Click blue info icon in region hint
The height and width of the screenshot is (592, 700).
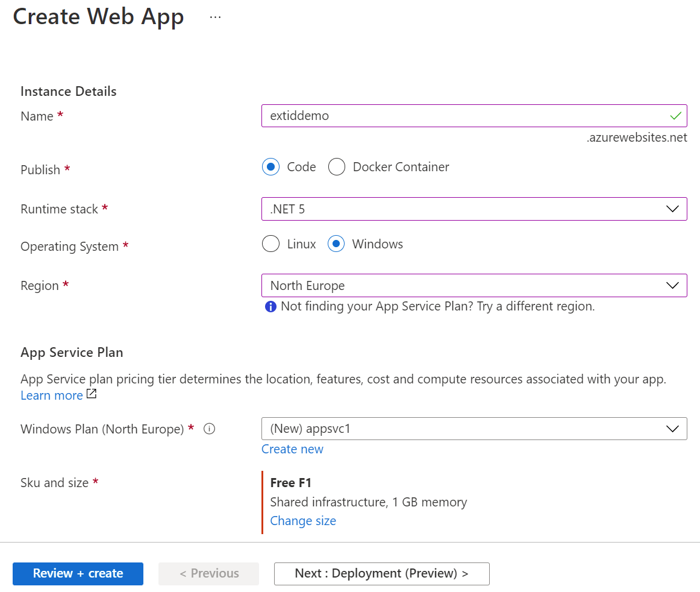point(270,306)
